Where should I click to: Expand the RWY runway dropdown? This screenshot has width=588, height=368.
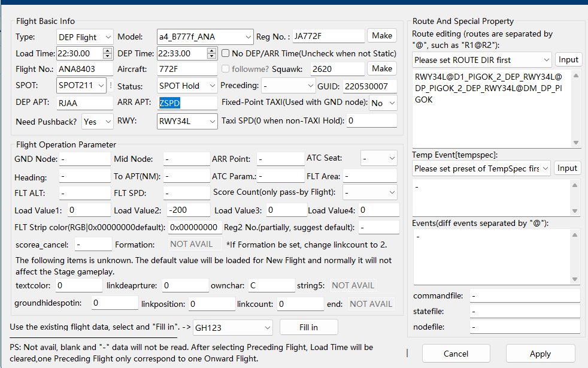(187, 122)
